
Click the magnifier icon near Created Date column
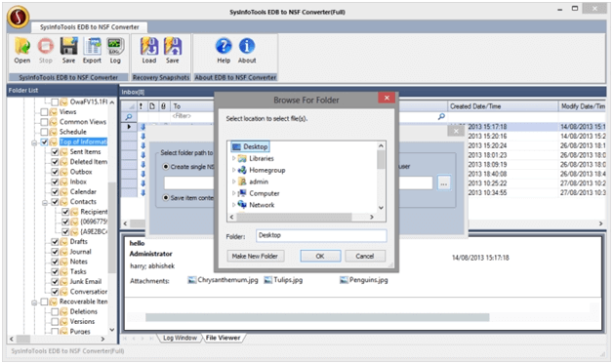441,116
